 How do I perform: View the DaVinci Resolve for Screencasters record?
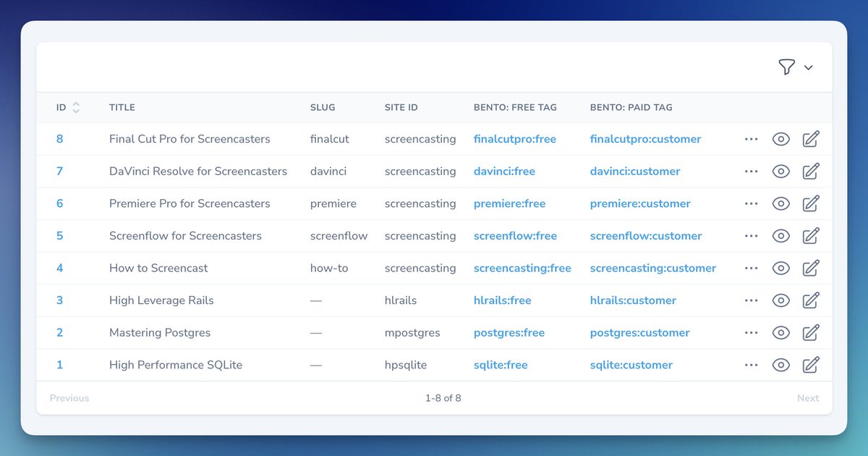pyautogui.click(x=780, y=172)
